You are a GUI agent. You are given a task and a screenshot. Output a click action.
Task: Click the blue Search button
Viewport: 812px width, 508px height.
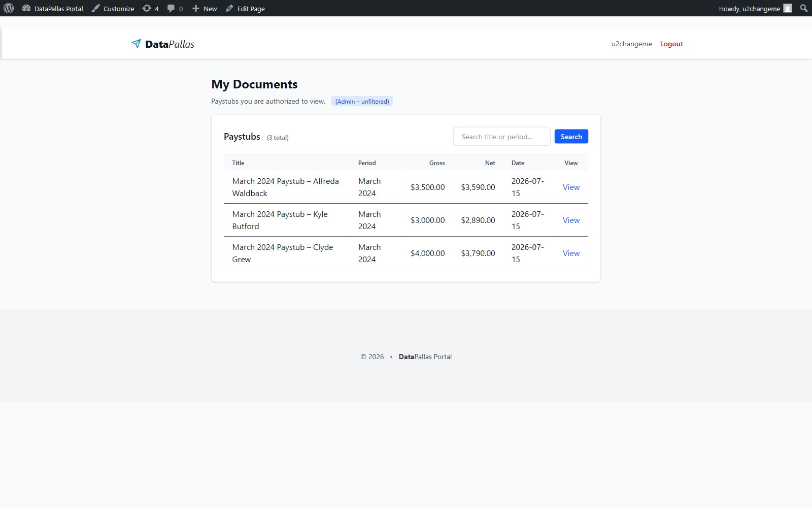click(571, 136)
